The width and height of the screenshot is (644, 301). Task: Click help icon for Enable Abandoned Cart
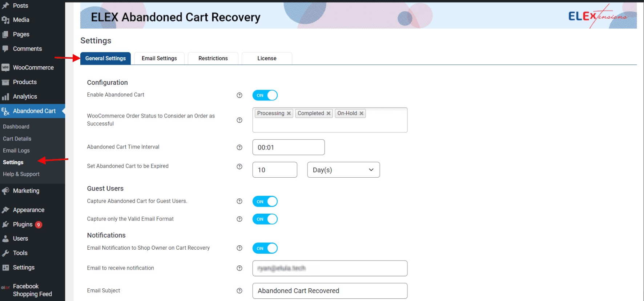pyautogui.click(x=240, y=95)
